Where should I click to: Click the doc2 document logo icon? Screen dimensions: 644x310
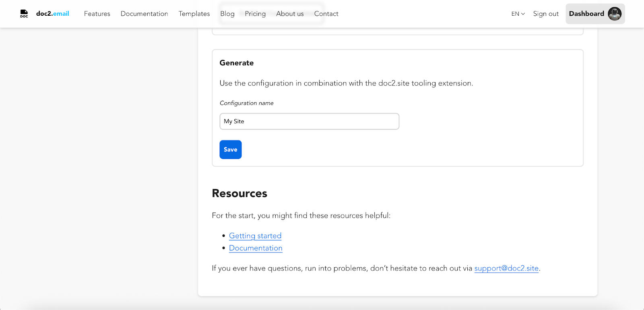[24, 14]
